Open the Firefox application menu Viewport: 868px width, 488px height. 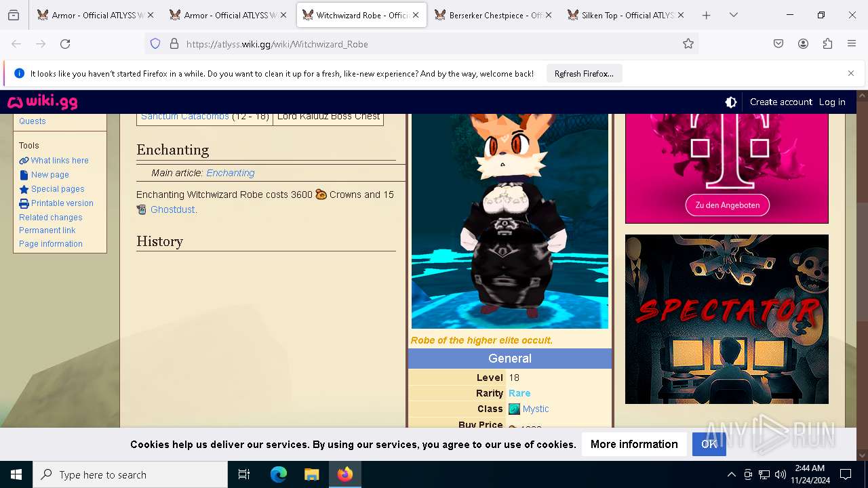coord(852,44)
